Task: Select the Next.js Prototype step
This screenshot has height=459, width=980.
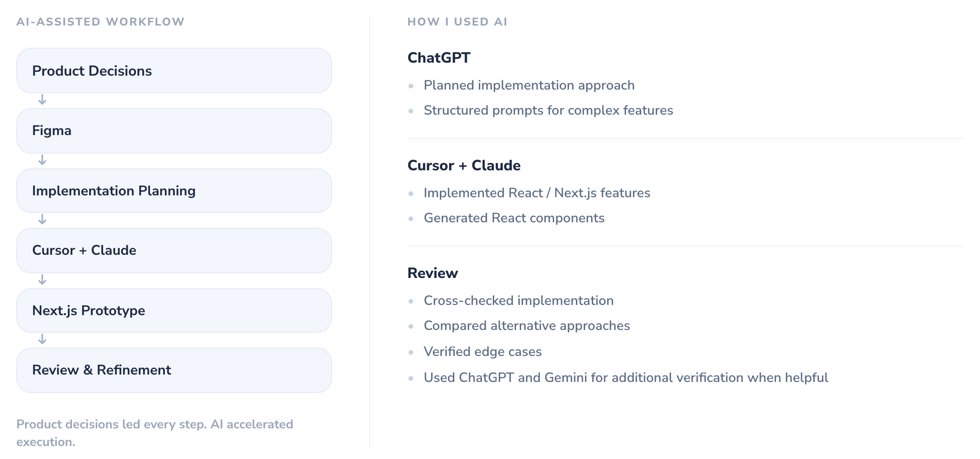Action: click(174, 310)
